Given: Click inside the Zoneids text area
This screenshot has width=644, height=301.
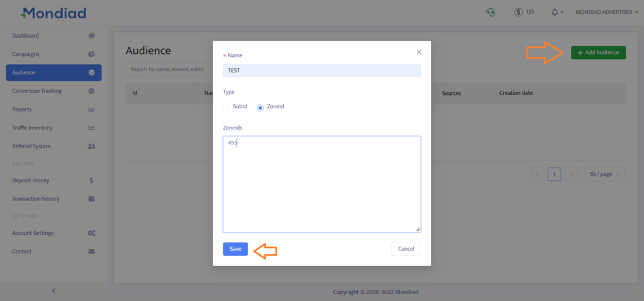Looking at the screenshot, I should pos(321,183).
